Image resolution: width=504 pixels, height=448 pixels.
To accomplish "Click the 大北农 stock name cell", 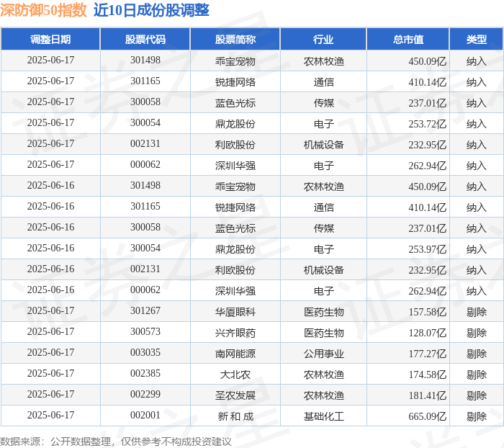I will click(x=235, y=375).
